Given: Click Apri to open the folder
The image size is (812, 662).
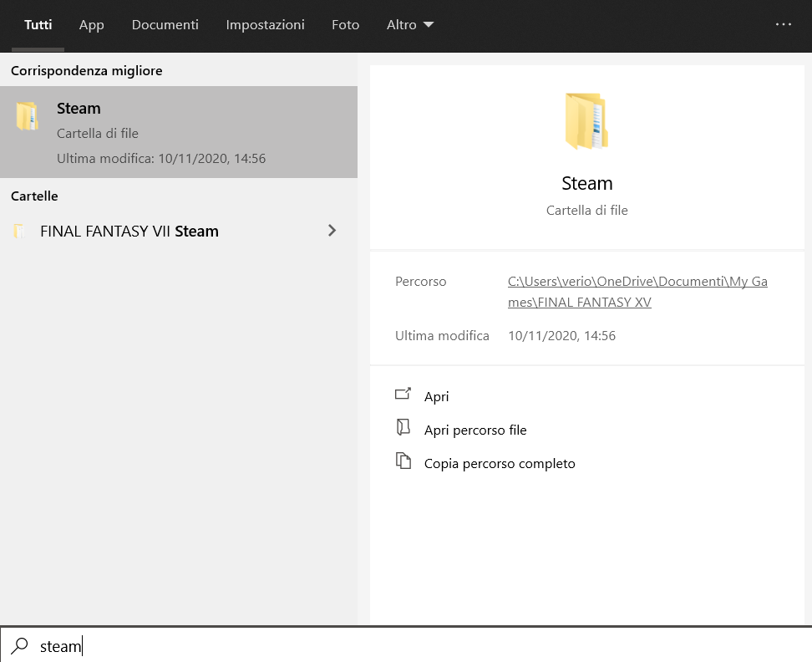Looking at the screenshot, I should 436,396.
